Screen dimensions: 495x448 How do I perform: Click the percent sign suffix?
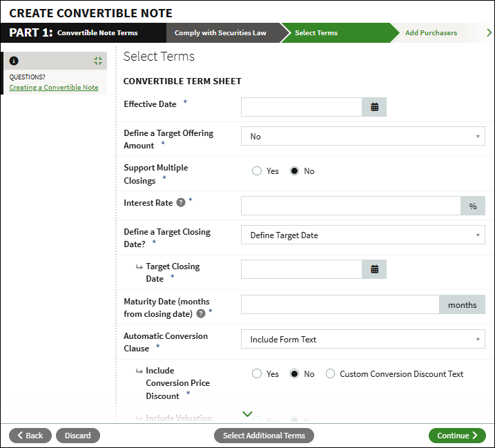473,206
